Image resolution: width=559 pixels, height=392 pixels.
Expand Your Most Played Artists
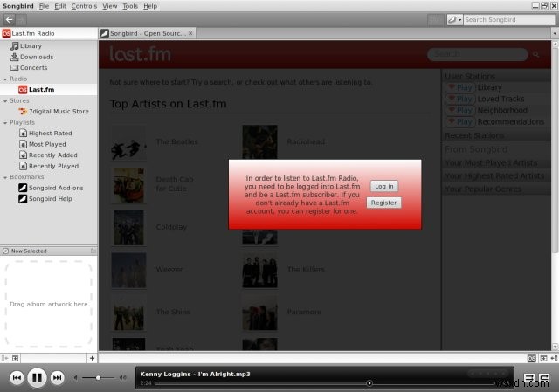point(496,163)
